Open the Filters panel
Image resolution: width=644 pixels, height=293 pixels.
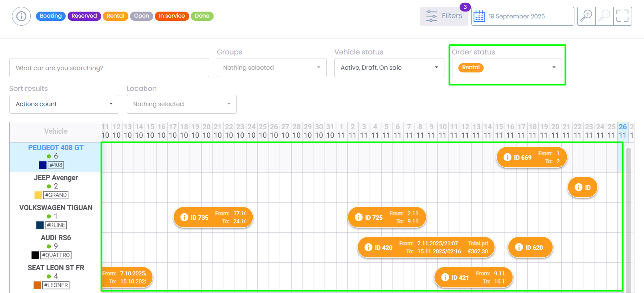[x=444, y=16]
